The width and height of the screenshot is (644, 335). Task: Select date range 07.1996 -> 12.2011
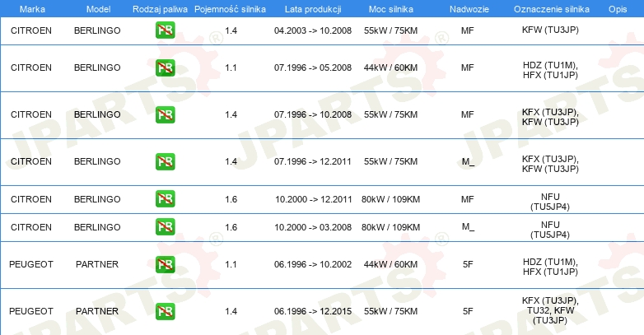click(313, 161)
